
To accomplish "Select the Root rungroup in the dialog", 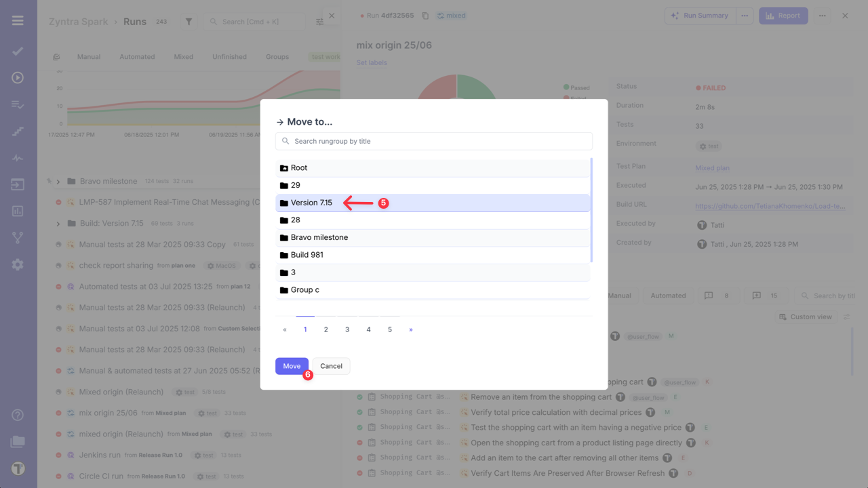I will point(298,167).
